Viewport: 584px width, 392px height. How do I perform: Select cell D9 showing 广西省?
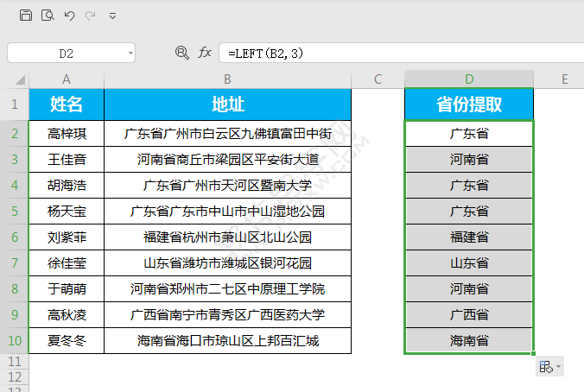pos(469,315)
